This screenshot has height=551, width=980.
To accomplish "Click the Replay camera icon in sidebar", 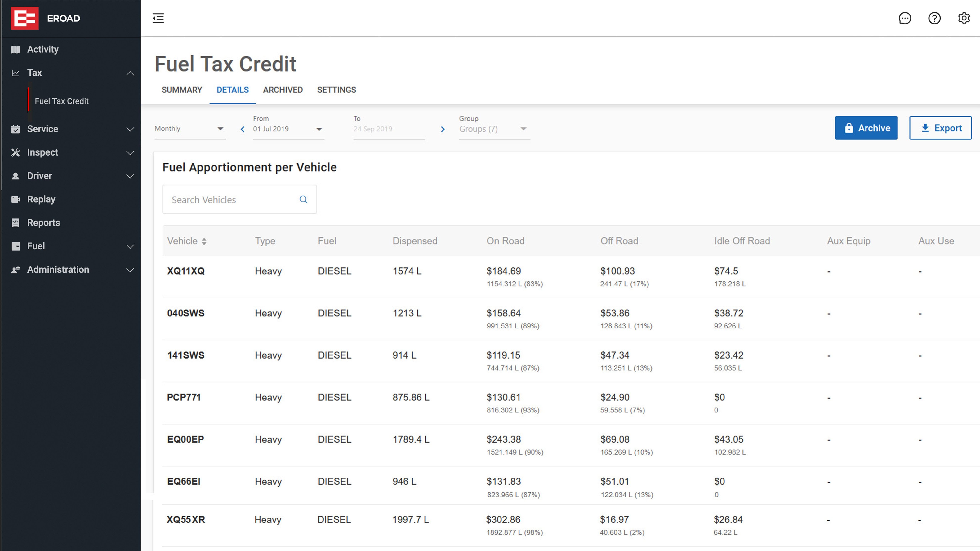I will (x=15, y=199).
